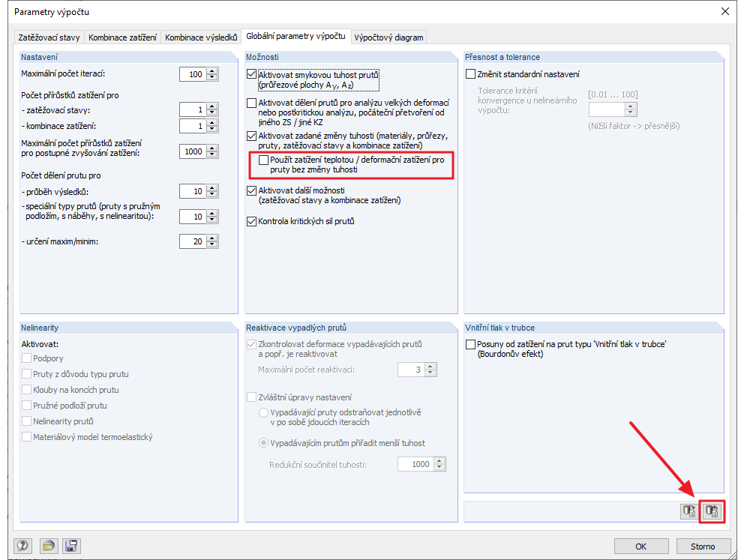Click the red-framed bottom-right defaults icon
The width and height of the screenshot is (747, 560).
coord(712,511)
